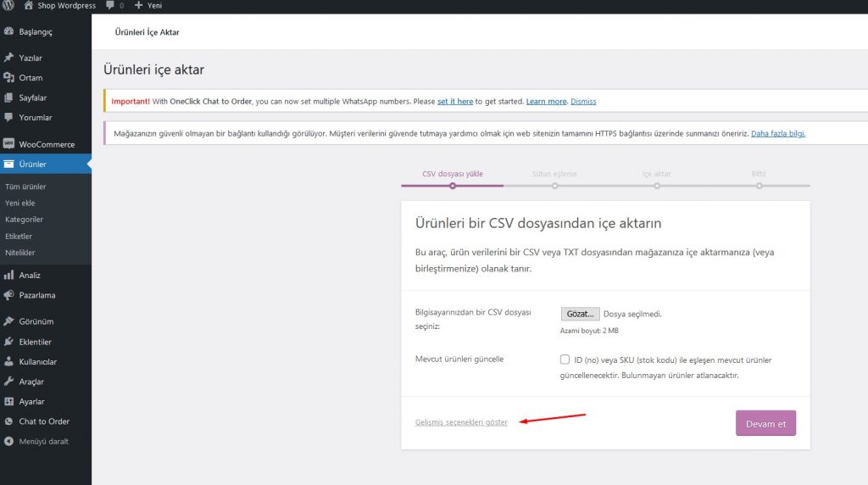
Task: Click the WordPress logo icon
Action: 8,6
